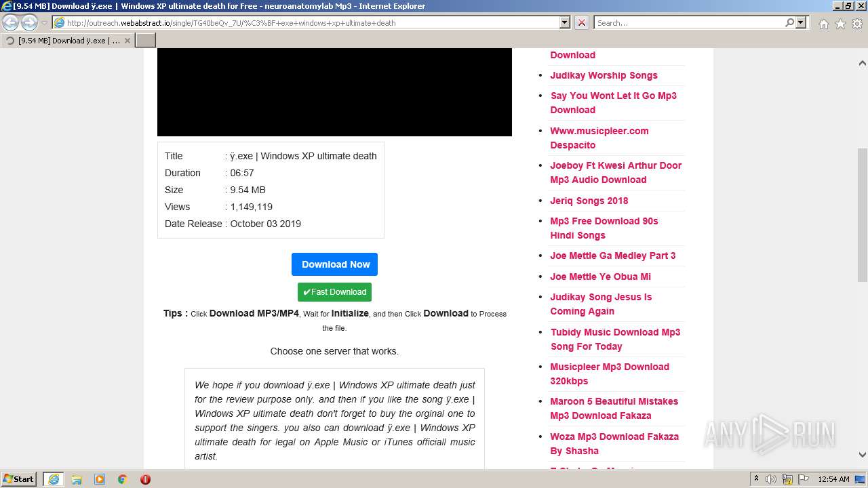Open the Home page icon

(x=823, y=24)
